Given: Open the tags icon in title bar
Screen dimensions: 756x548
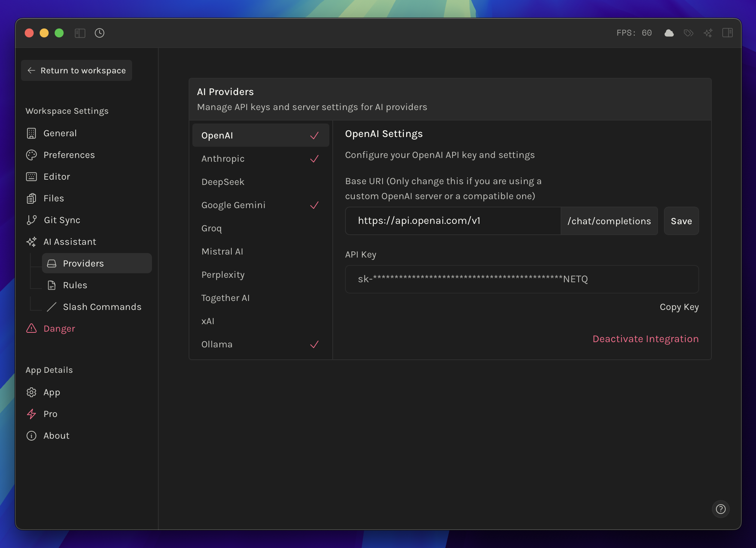Looking at the screenshot, I should coord(689,33).
